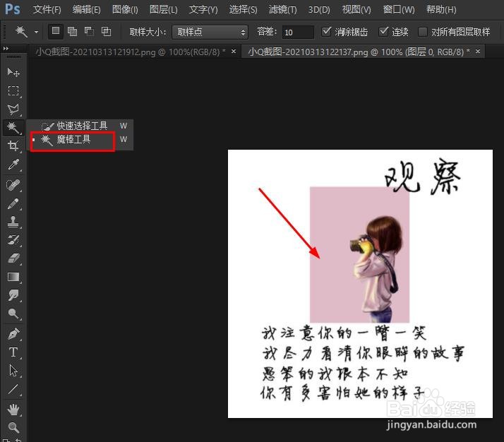The image size is (504, 442).
Task: Select the Clone Stamp tool
Action: 13,222
